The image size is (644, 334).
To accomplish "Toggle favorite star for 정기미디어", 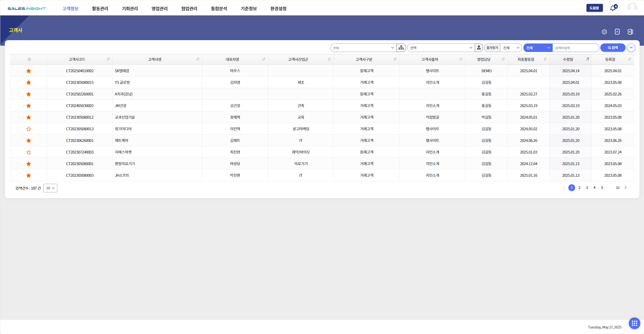I will 29,129.
